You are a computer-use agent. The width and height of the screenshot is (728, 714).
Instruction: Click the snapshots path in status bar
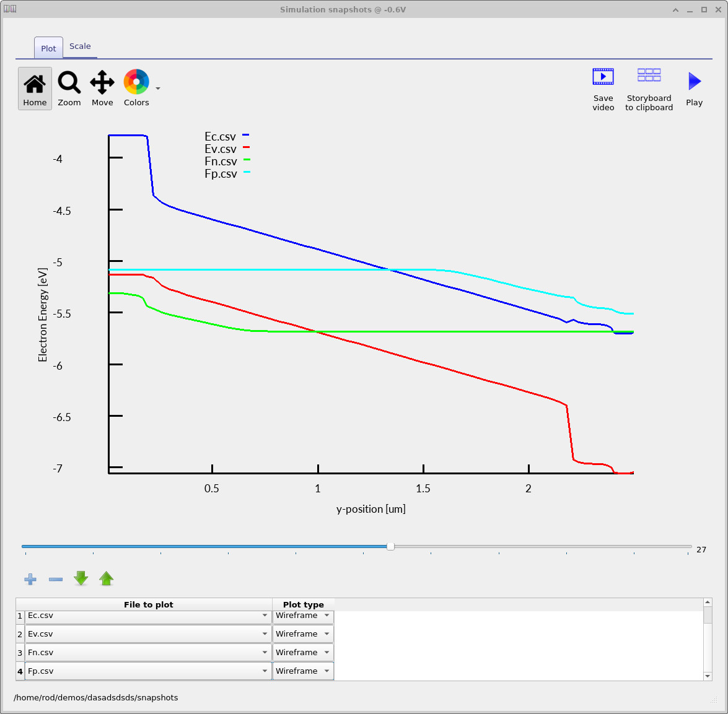[95, 698]
